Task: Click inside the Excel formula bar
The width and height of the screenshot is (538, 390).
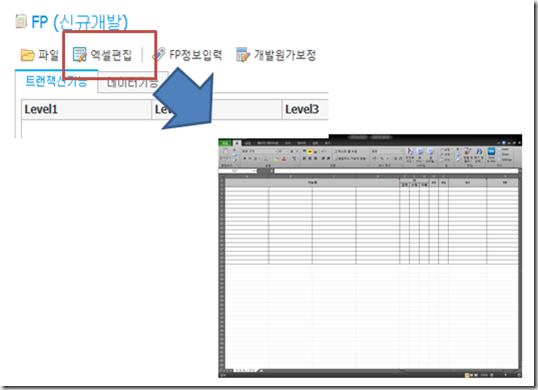Action: (397, 171)
